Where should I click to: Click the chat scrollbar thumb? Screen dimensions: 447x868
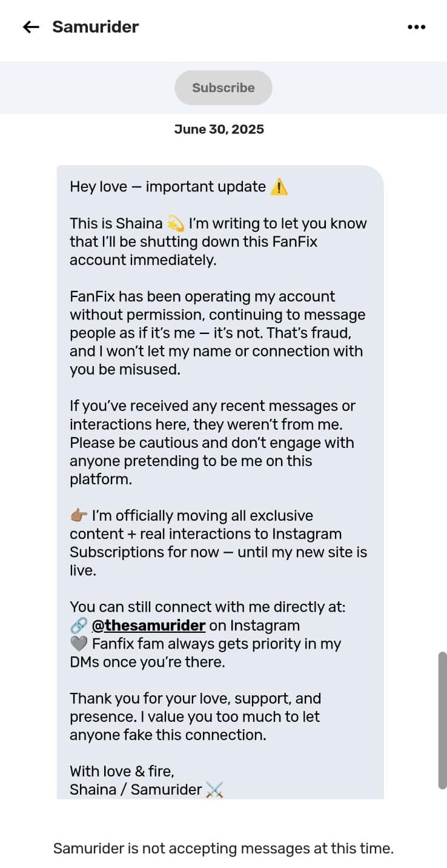tap(442, 720)
